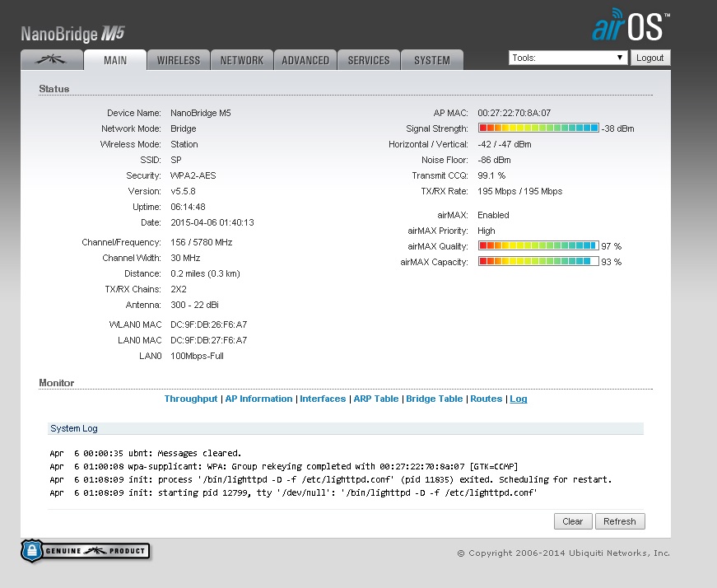Image resolution: width=717 pixels, height=588 pixels.
Task: Refresh the system log
Action: 620,521
